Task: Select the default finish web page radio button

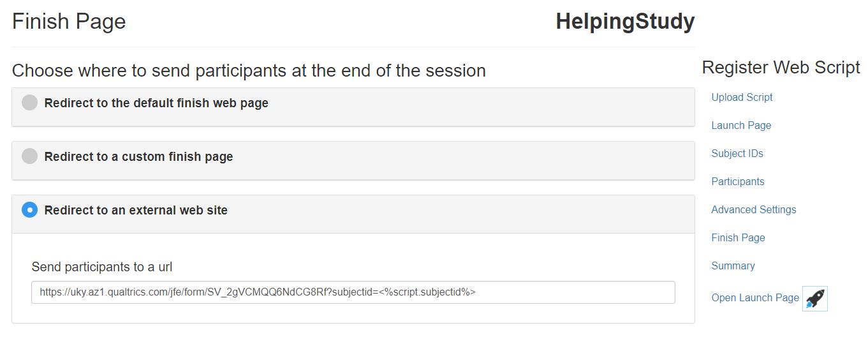Action: [29, 103]
